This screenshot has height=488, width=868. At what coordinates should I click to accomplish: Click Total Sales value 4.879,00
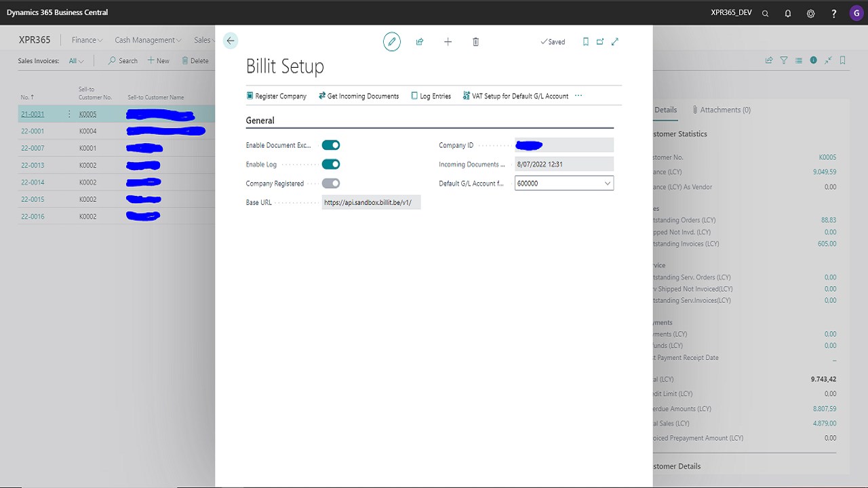click(825, 423)
